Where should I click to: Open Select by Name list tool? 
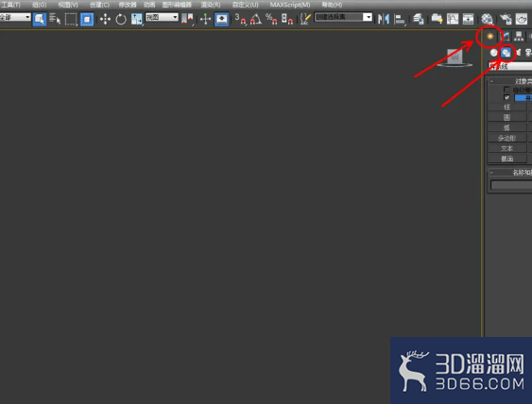point(55,19)
